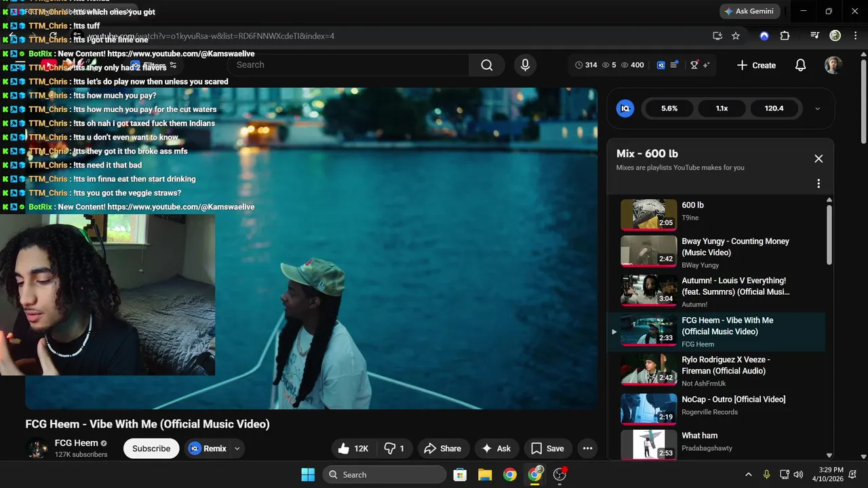Click the vidIQ 314 clock stat
The height and width of the screenshot is (488, 868).
point(586,65)
